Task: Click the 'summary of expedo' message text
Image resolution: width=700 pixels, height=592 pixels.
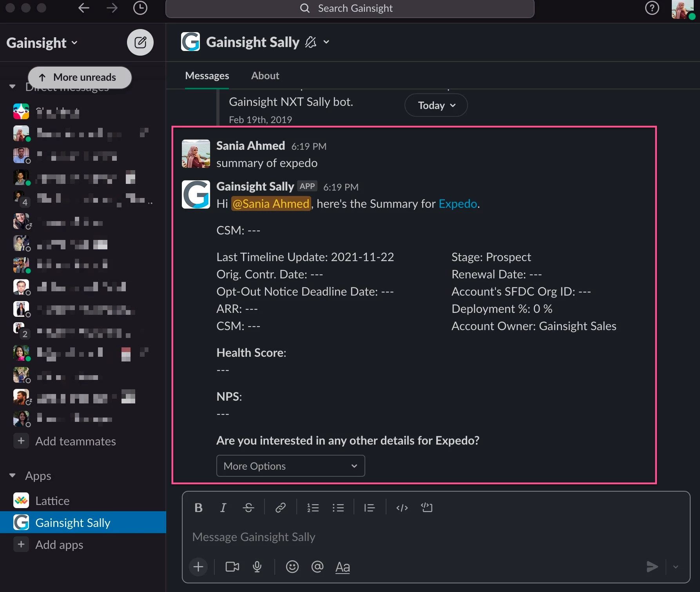Action: [267, 163]
